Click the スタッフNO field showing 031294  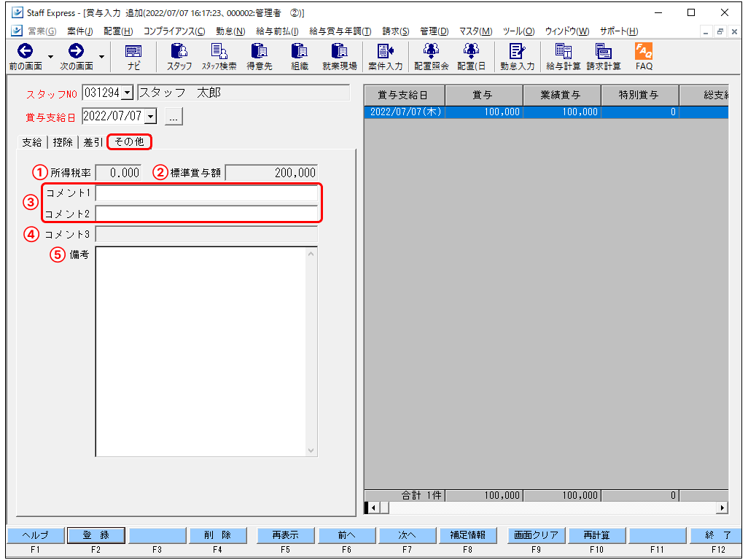[x=103, y=93]
